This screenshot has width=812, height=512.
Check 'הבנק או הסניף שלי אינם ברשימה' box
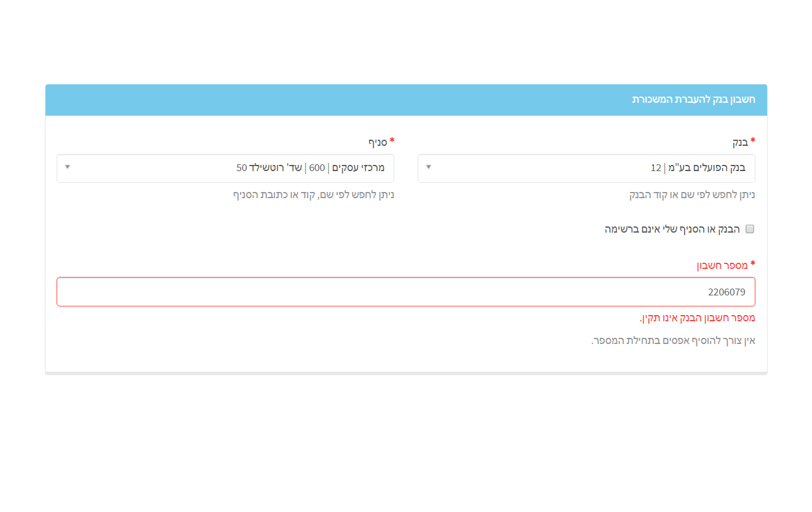click(750, 229)
